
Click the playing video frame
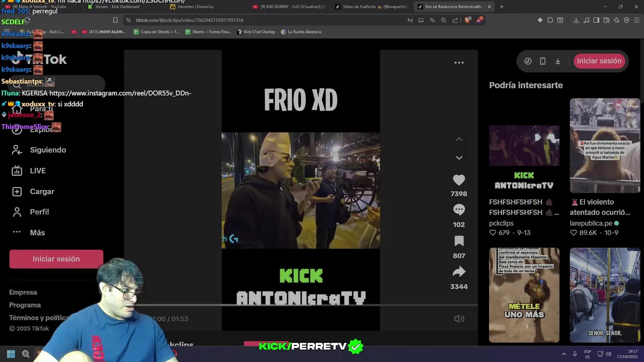301,191
